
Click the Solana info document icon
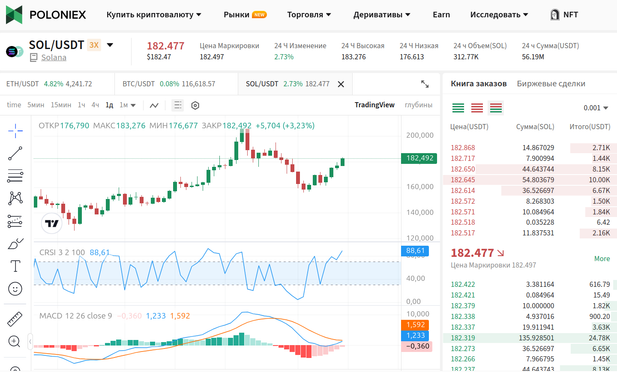pyautogui.click(x=34, y=57)
